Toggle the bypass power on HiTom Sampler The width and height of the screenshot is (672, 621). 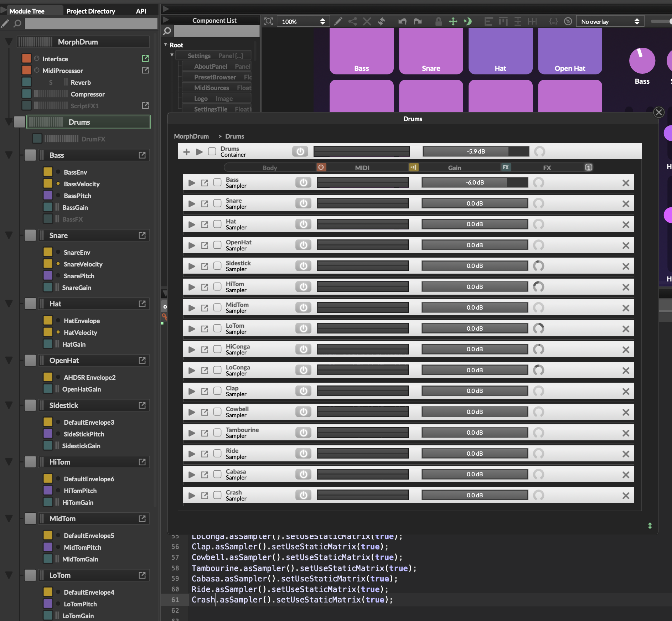point(303,286)
